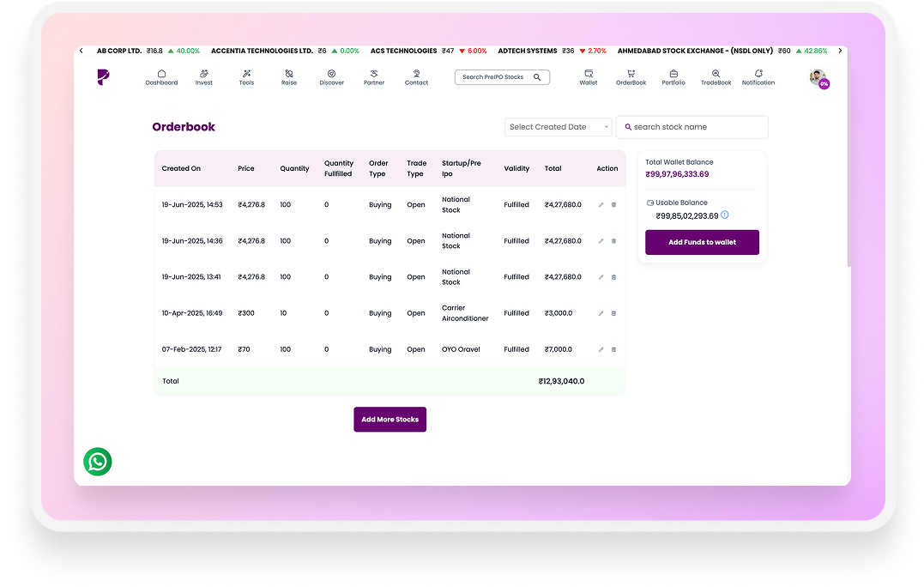924x587 pixels.
Task: Edit the Carrier Airconditioner order
Action: (x=601, y=313)
